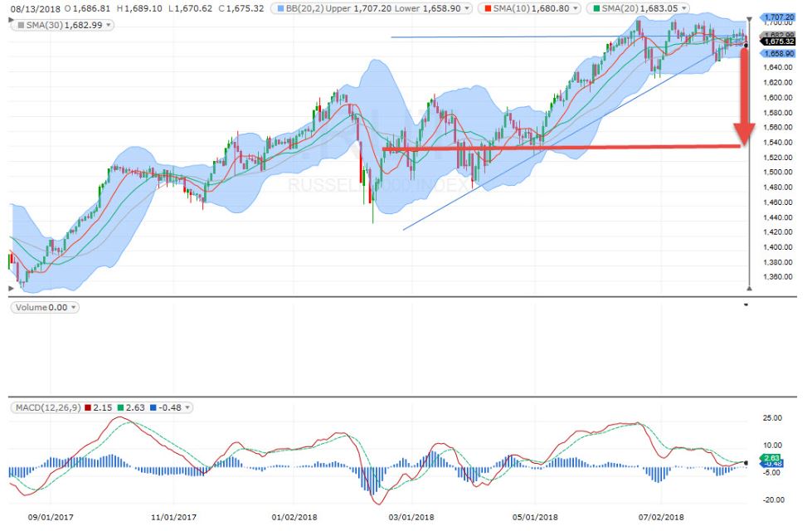Click the blue Bollinger Bands color swatch
Screen dimensions: 812x531
pyautogui.click(x=280, y=9)
